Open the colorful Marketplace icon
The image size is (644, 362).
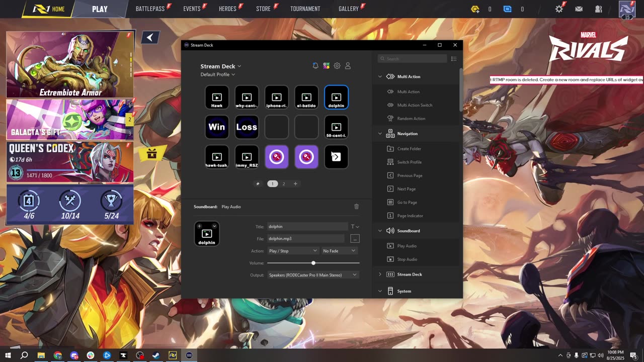(327, 66)
